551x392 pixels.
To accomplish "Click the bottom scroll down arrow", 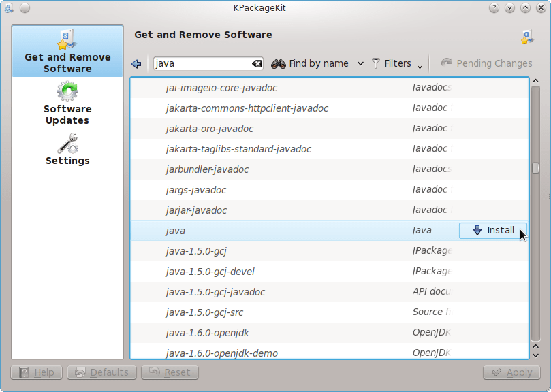I will [535, 355].
